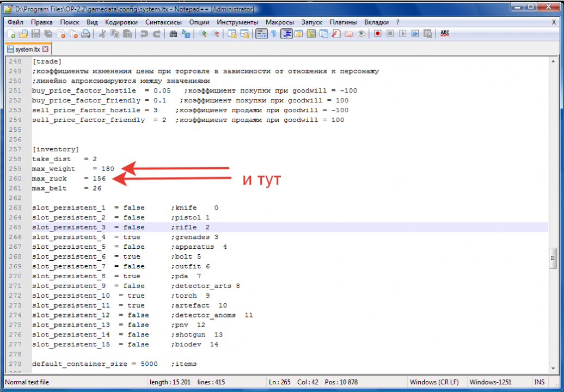
Task: Click line number 263 in margin
Action: (x=15, y=208)
